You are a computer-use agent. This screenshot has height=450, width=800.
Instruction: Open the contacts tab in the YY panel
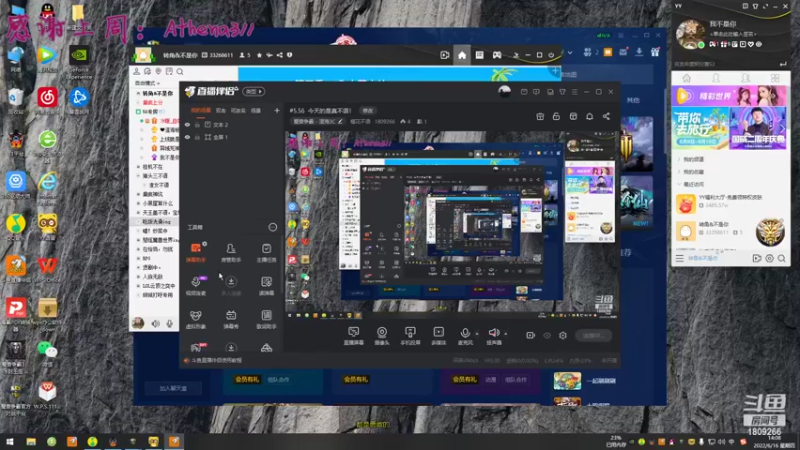[x=716, y=78]
